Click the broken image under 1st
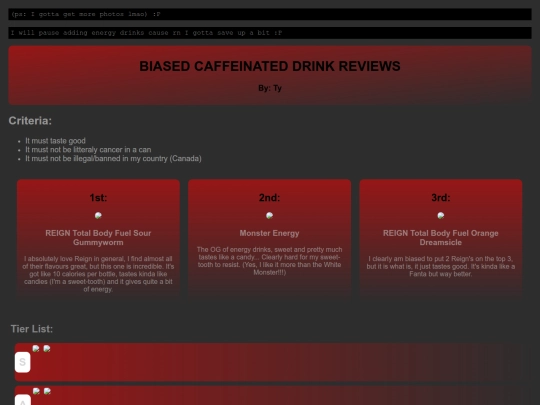The image size is (540, 405). (x=98, y=216)
